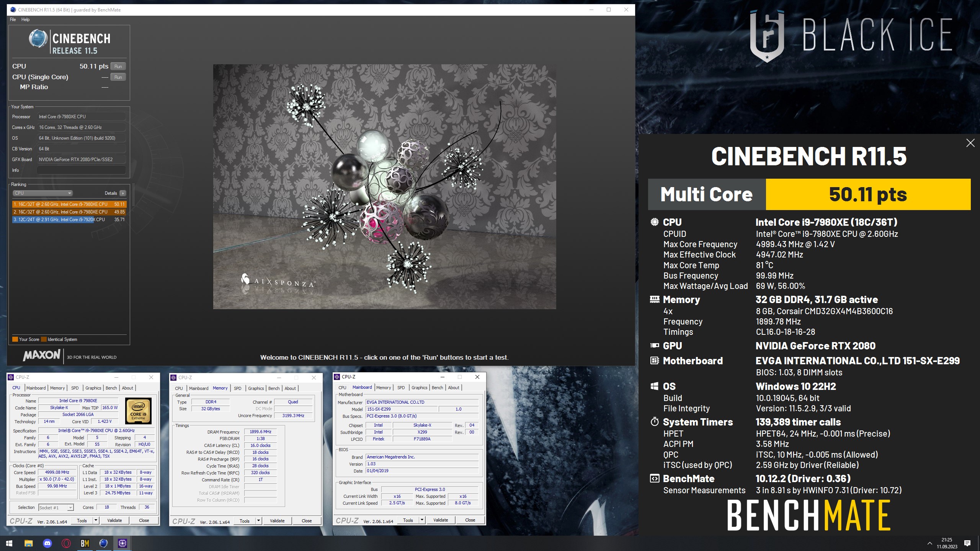Expand Tools dropdown arrow in Mainboard CPU-Z
The height and width of the screenshot is (551, 980).
(422, 520)
